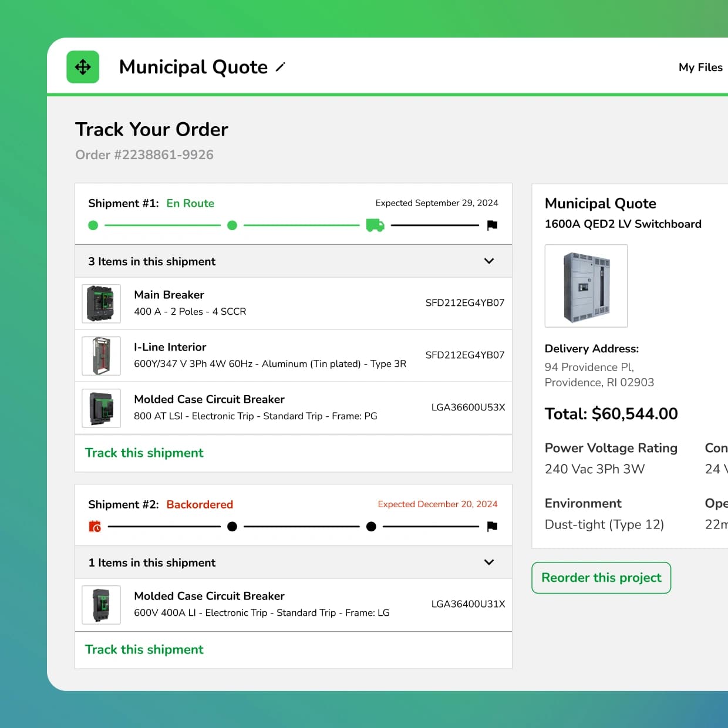728x728 pixels.
Task: Click the green move-arrows logo icon
Action: click(x=83, y=67)
